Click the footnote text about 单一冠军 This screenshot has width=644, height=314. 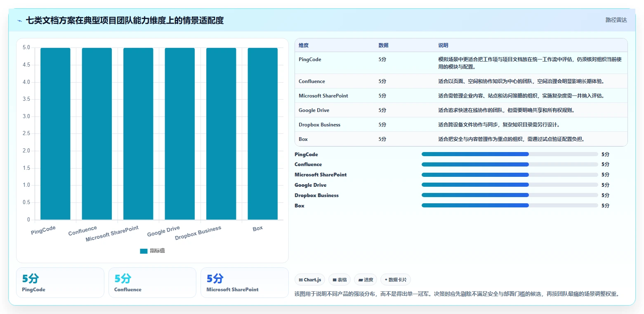click(457, 294)
